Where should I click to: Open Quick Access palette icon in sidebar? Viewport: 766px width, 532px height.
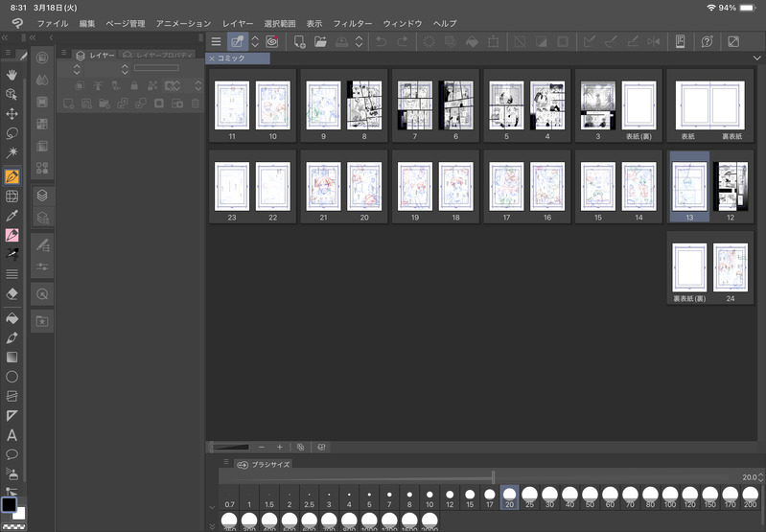pos(42,294)
